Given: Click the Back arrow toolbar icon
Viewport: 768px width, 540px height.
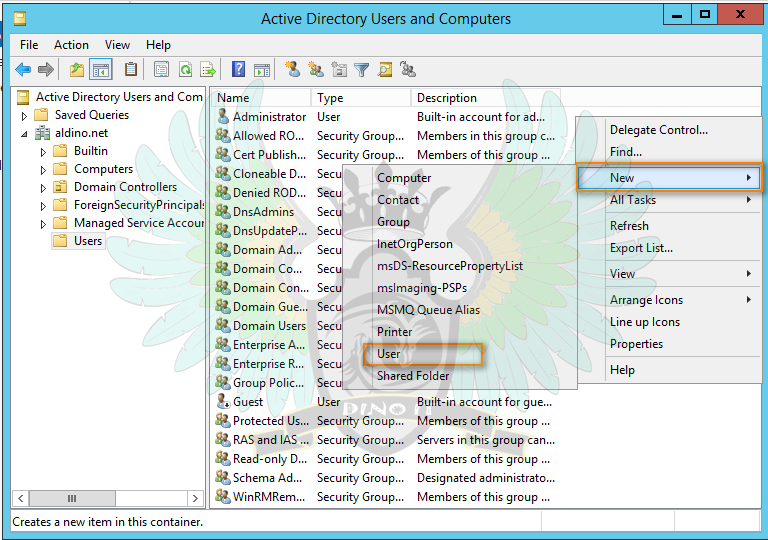Looking at the screenshot, I should tap(23, 70).
